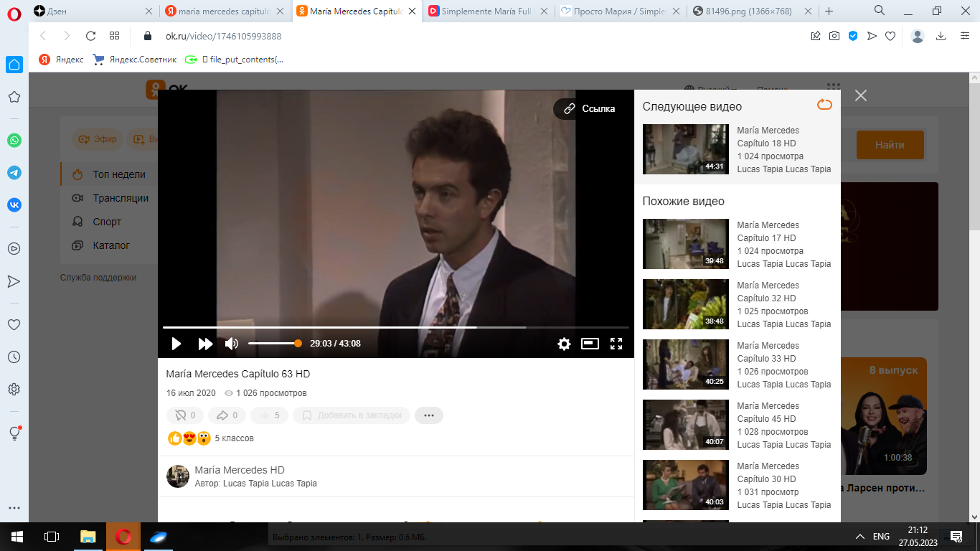This screenshot has width=980, height=551.
Task: Switch to maria mercedes capitulo Yandex tab
Action: coord(225,11)
